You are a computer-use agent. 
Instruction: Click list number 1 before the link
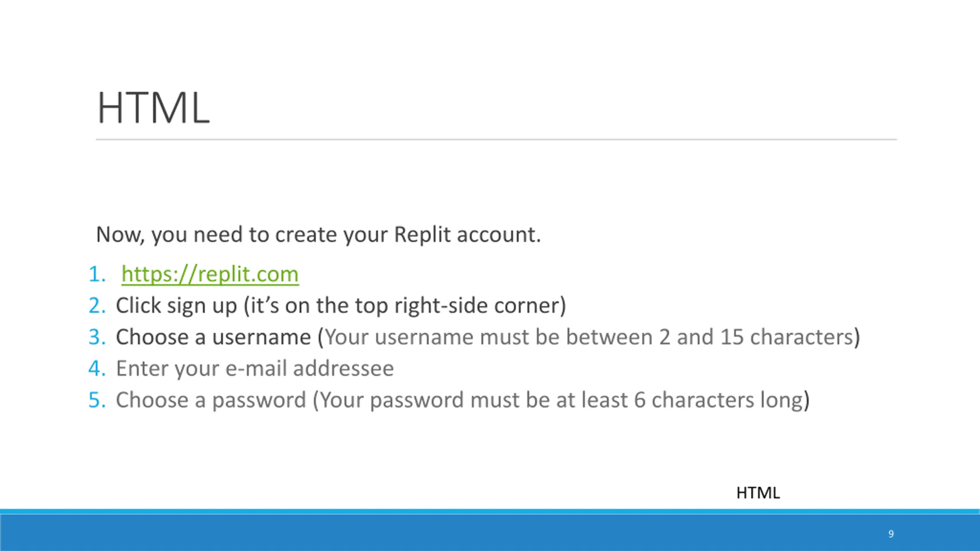[97, 274]
